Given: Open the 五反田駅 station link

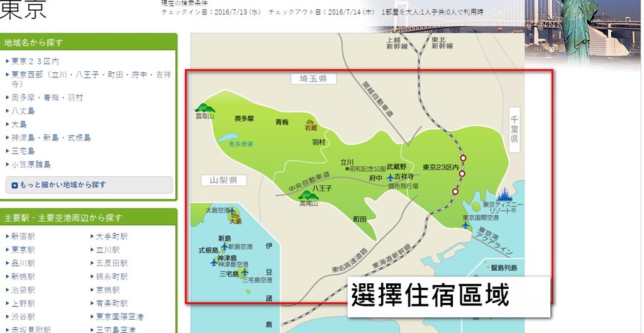Looking at the screenshot, I should pyautogui.click(x=112, y=263).
